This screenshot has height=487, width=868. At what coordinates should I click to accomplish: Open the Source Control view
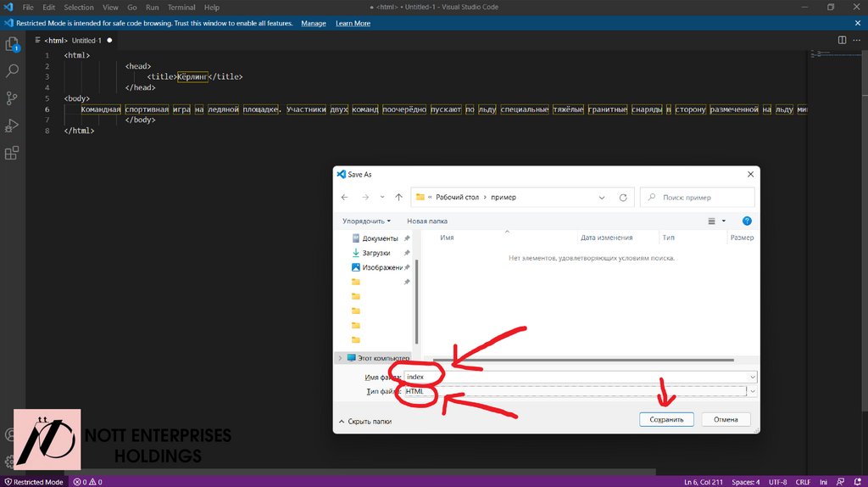point(12,98)
